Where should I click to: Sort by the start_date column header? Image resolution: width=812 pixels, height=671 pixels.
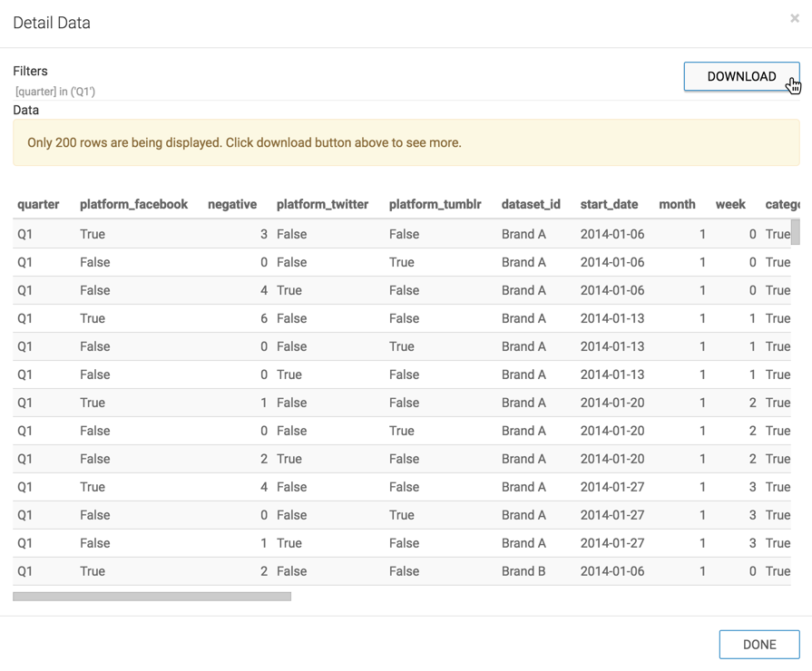click(609, 204)
